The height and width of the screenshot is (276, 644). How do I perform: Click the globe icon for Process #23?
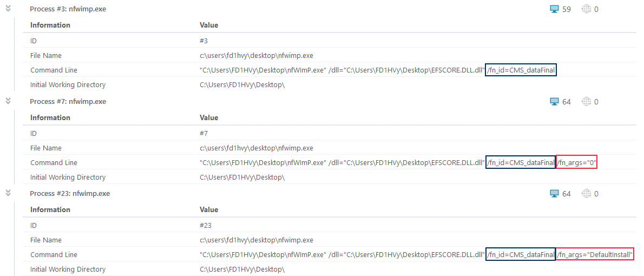[x=587, y=193]
